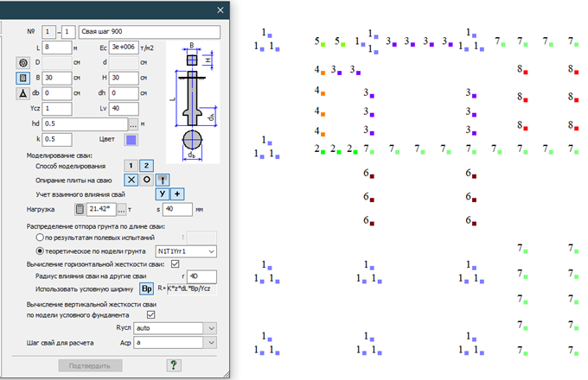Select hinged circle slab support on pile
This screenshot has height=380, width=588.
pos(147,180)
